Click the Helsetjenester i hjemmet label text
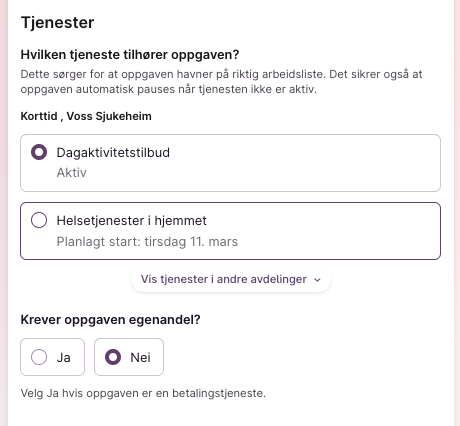Screen dimensions: 460x426 tap(131, 220)
